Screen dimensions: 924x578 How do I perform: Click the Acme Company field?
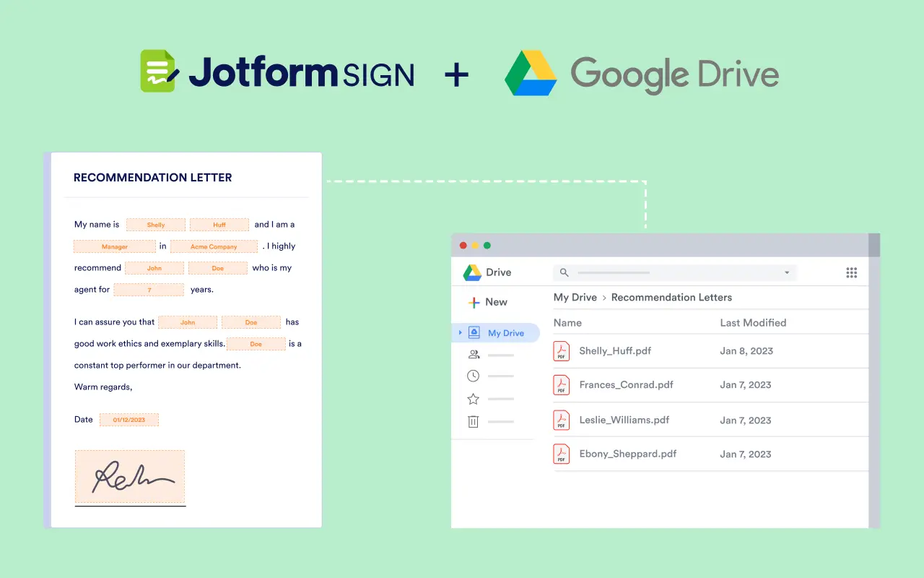coord(214,246)
